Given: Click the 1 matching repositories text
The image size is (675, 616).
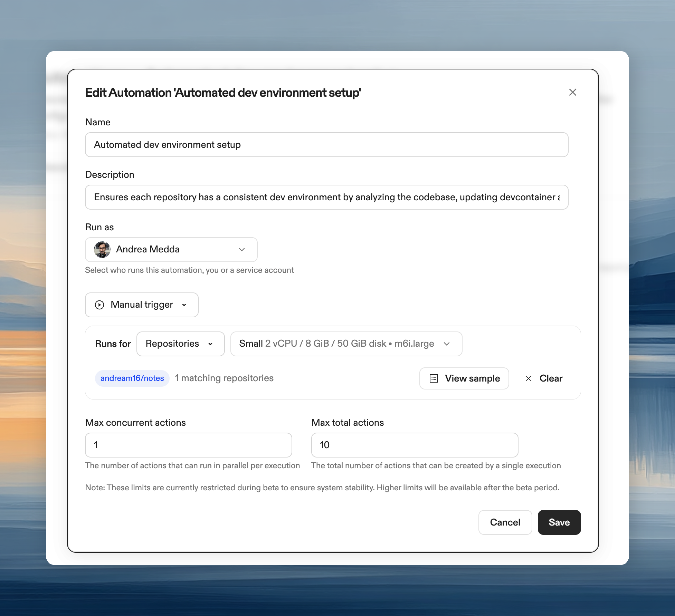Looking at the screenshot, I should [x=224, y=378].
